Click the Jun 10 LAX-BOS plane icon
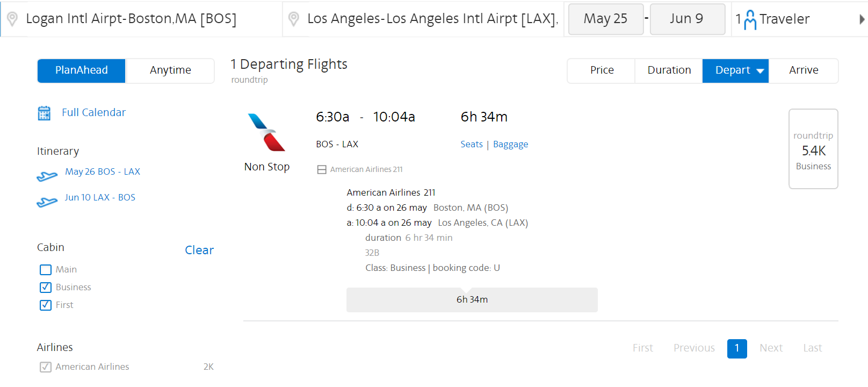The image size is (868, 387). 47,202
